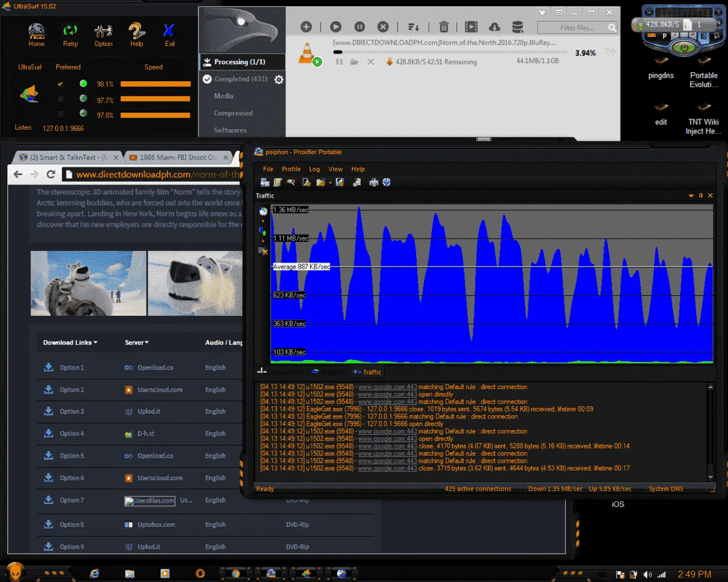
Task: Click the up/down arrows icon beside the graph
Action: pos(263,231)
